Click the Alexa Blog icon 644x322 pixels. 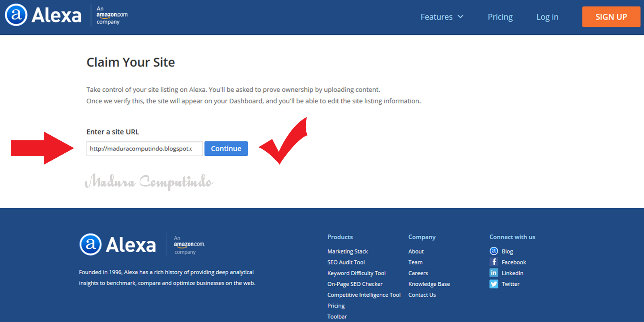pyautogui.click(x=494, y=251)
